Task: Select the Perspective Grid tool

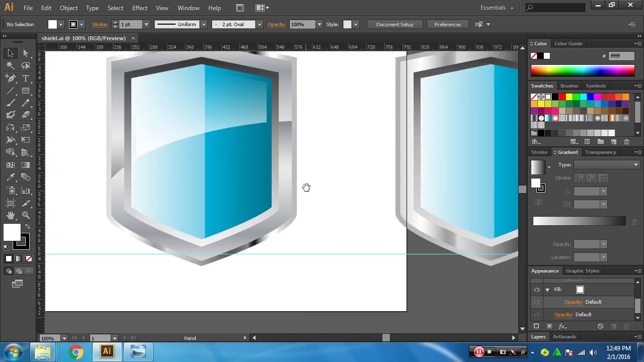Action: 26,152
